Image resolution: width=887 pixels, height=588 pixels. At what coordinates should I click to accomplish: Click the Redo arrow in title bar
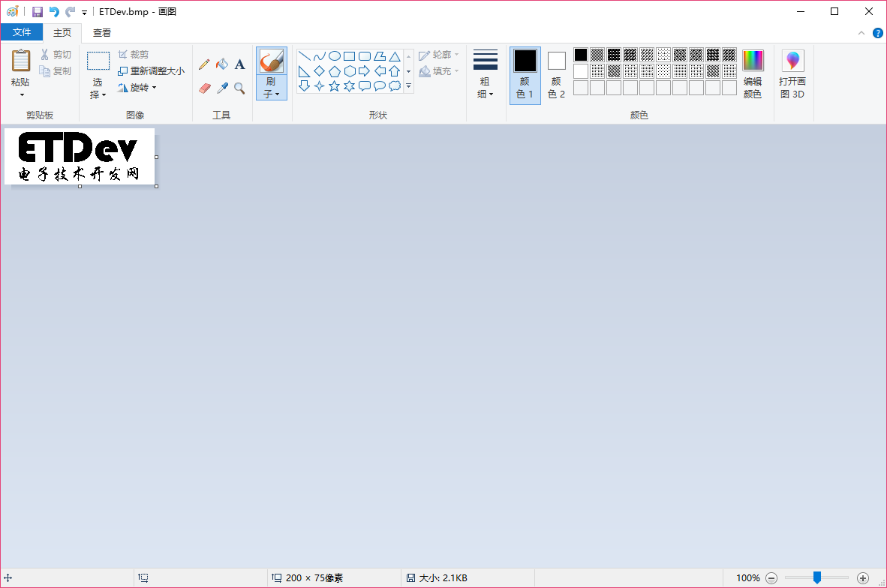point(70,12)
